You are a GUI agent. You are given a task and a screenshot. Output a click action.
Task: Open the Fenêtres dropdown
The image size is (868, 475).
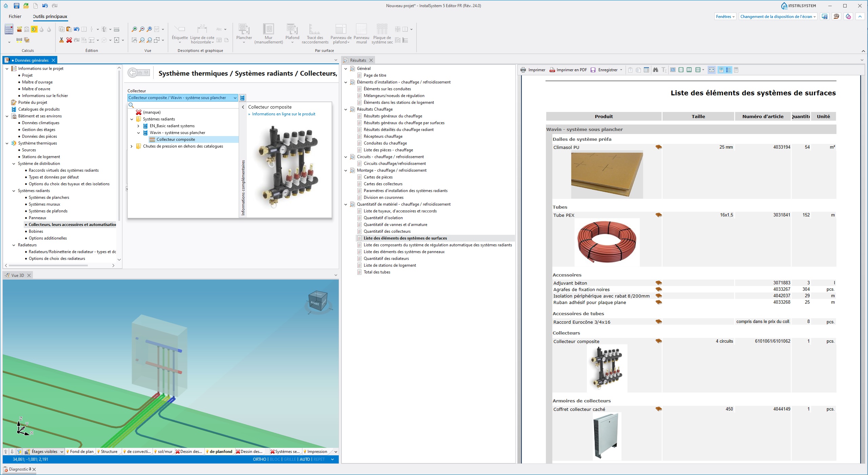[725, 17]
